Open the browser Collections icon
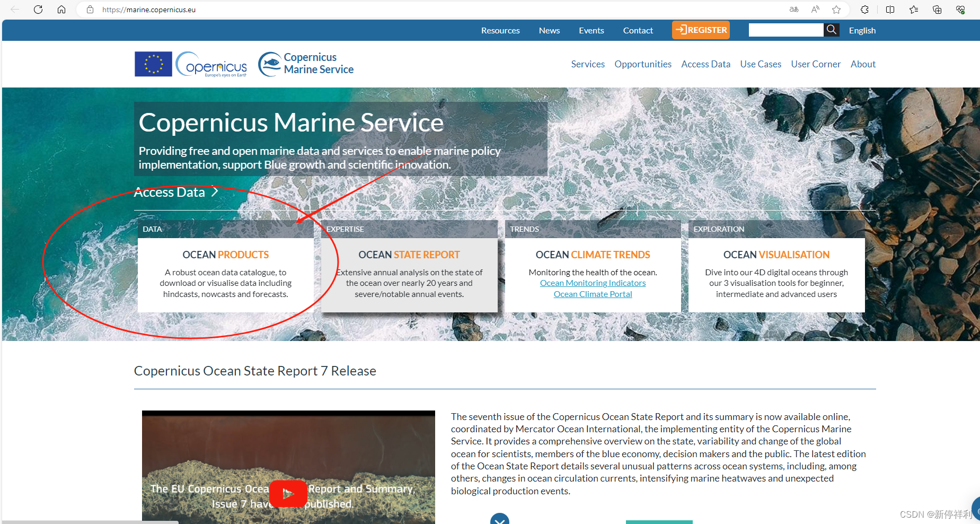The image size is (980, 524). click(937, 10)
